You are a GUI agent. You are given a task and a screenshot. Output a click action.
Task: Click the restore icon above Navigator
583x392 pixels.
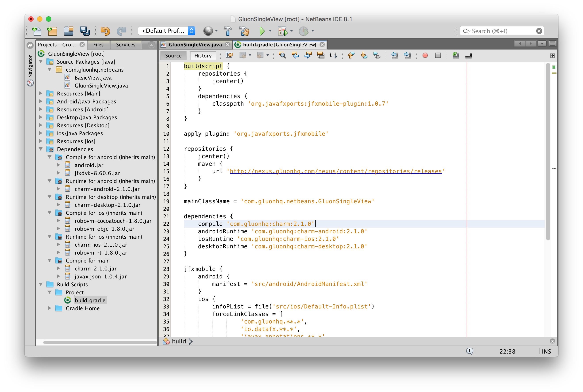click(30, 45)
